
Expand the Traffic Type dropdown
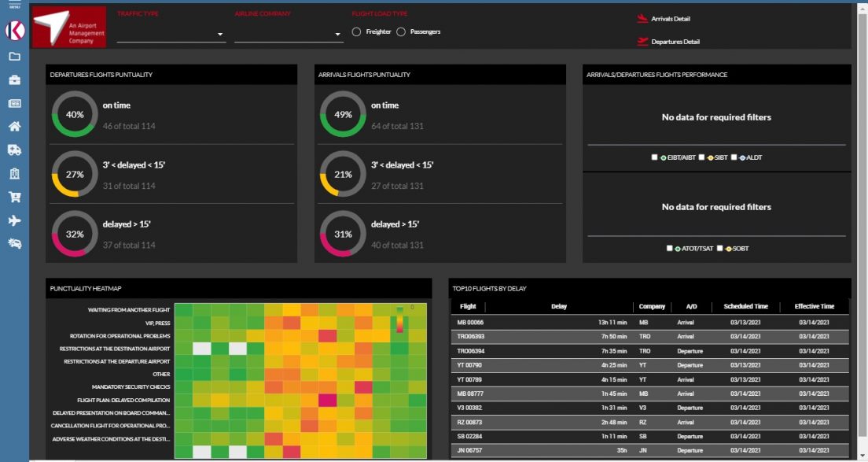(171, 34)
